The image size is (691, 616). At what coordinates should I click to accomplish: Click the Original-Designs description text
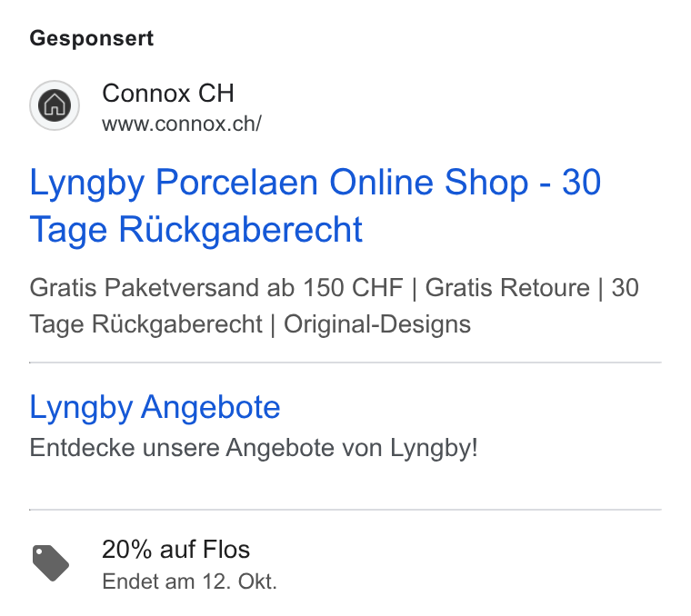point(377,324)
